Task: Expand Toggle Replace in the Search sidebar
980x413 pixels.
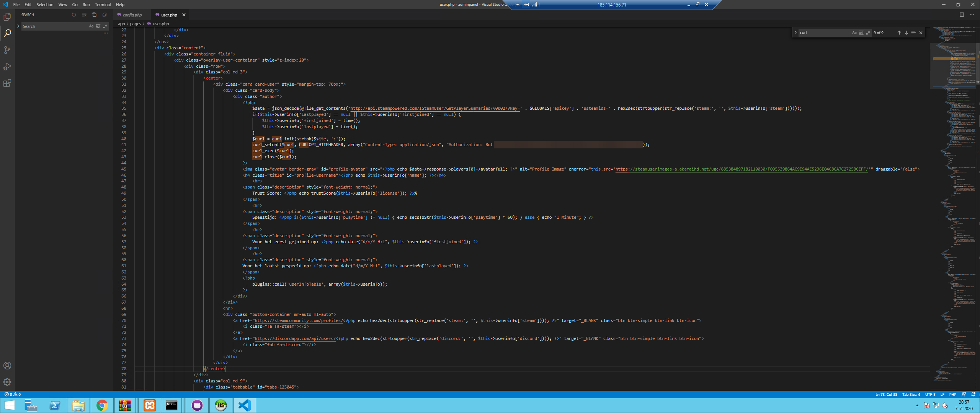Action: [18, 26]
